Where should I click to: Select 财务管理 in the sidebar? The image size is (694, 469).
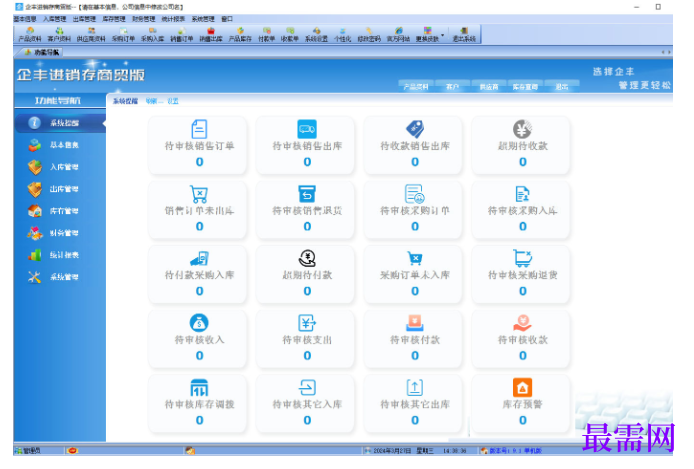coord(60,233)
